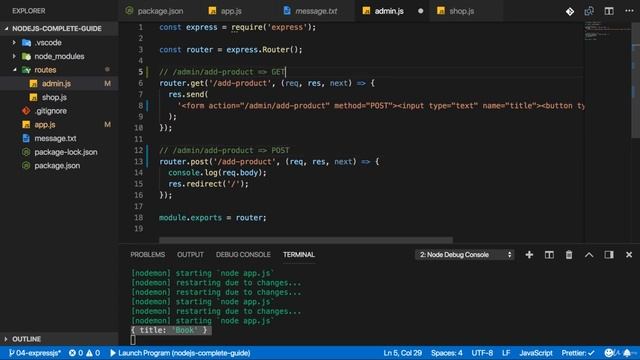The width and height of the screenshot is (640, 360).
Task: Kill terminal with trash icon
Action: coord(569,255)
